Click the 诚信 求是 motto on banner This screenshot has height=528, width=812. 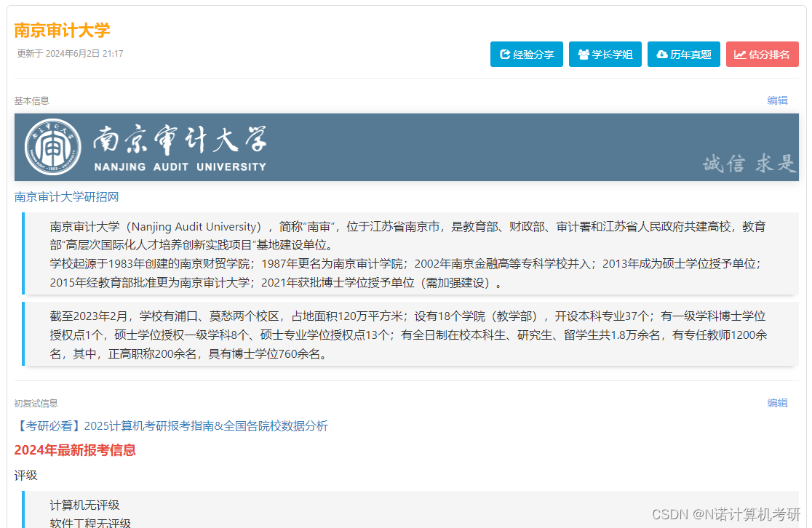coord(749,164)
